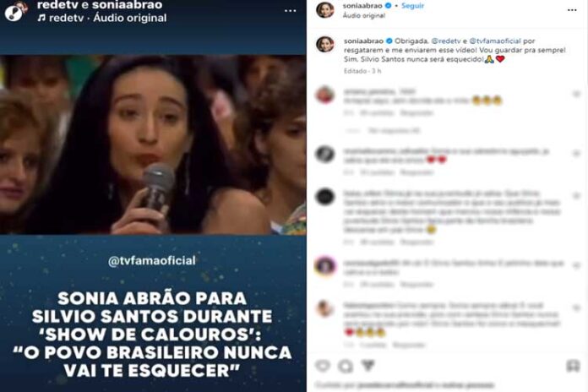This screenshot has height=392, width=588.
Task: Follow soniaabrao using Seguir link
Action: pyautogui.click(x=412, y=6)
